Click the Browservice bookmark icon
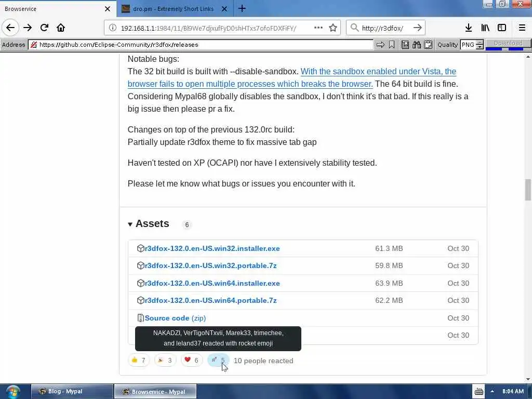The image size is (532, 399). coord(392,45)
